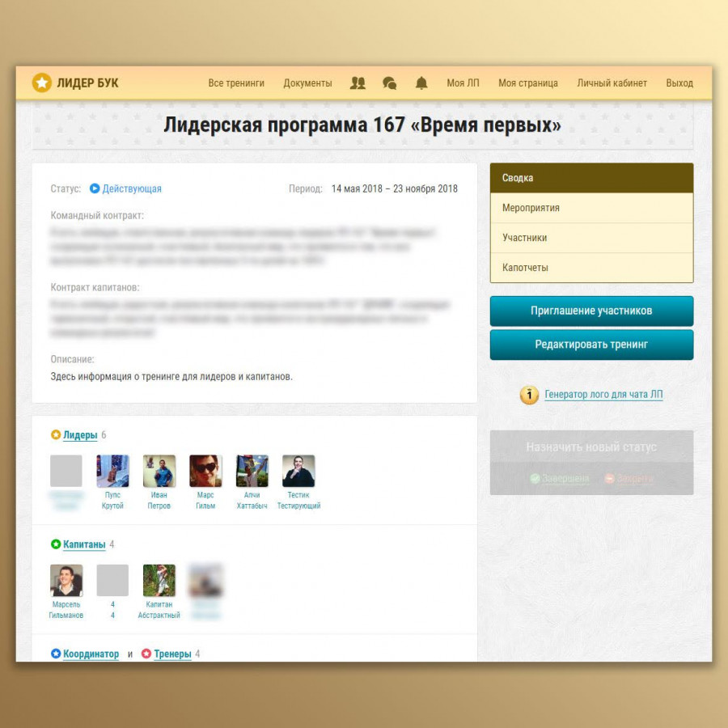Screen dimensions: 728x728
Task: Open Иван Петров's avatar thumbnail
Action: pos(159,471)
